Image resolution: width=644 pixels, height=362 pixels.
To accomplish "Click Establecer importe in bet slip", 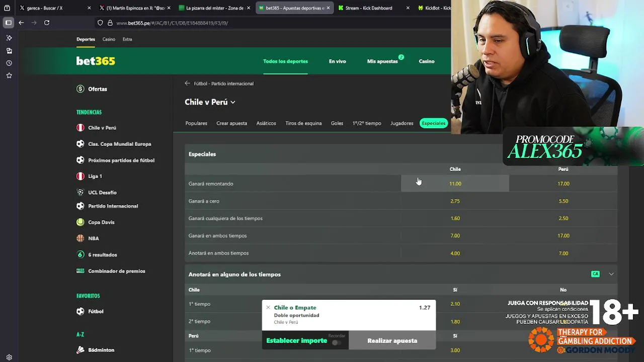I will tap(296, 340).
